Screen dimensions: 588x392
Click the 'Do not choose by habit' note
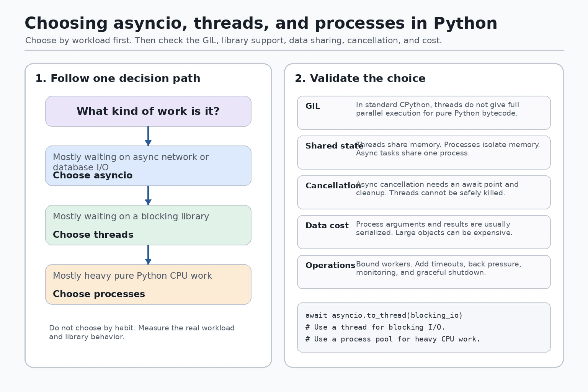(x=142, y=332)
